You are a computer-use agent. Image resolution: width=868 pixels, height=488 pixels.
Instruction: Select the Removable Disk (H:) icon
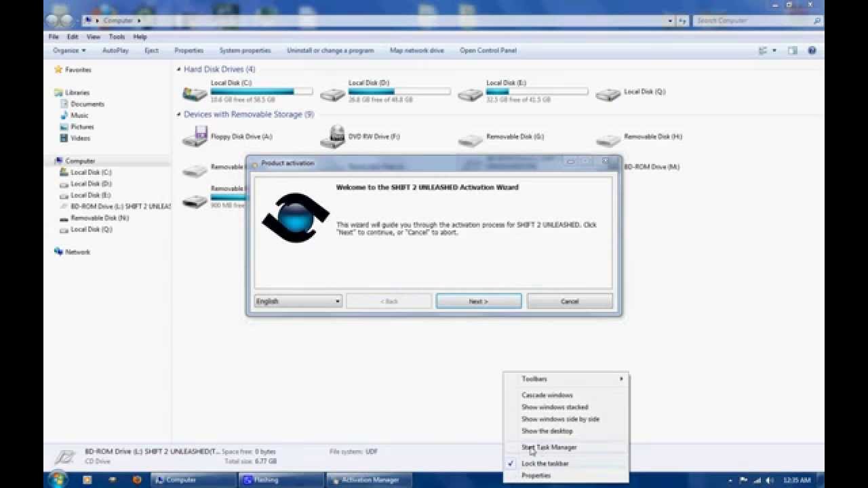click(608, 140)
